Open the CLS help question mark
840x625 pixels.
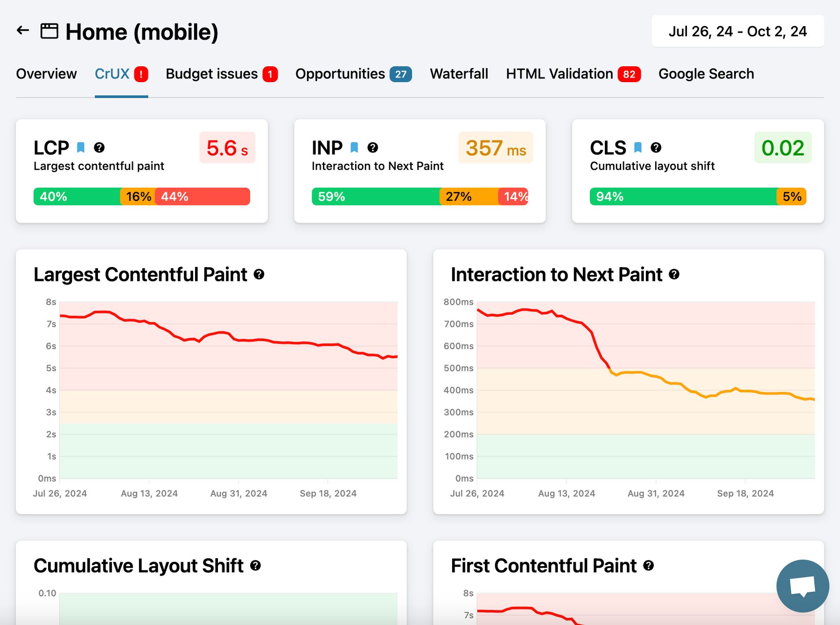tap(656, 147)
